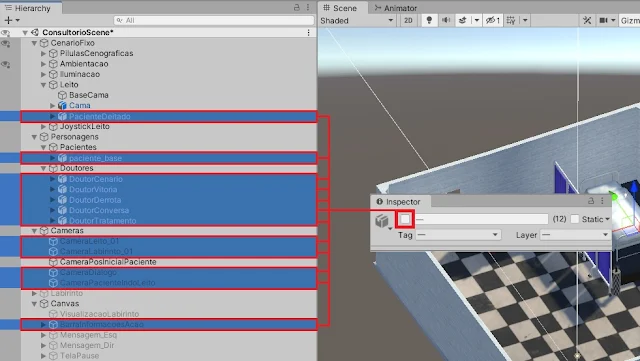Check the Static checkbox in Inspector
Screen dimensions: 640x361
pos(575,219)
